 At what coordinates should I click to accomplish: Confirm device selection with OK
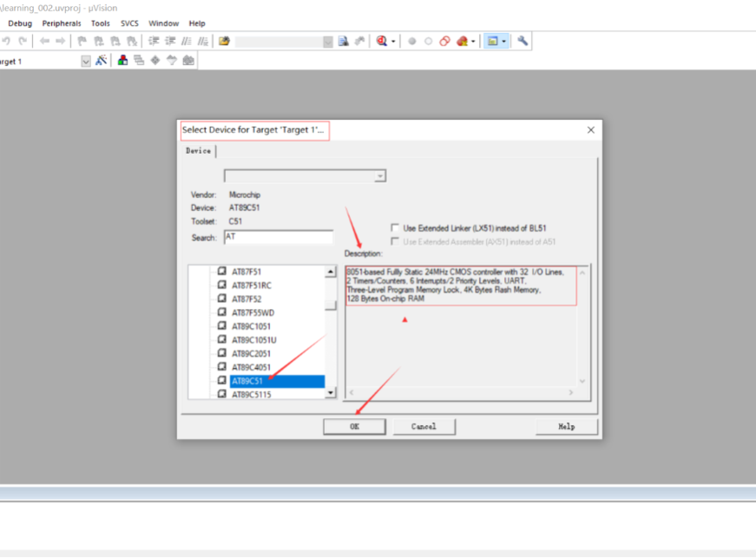point(354,426)
